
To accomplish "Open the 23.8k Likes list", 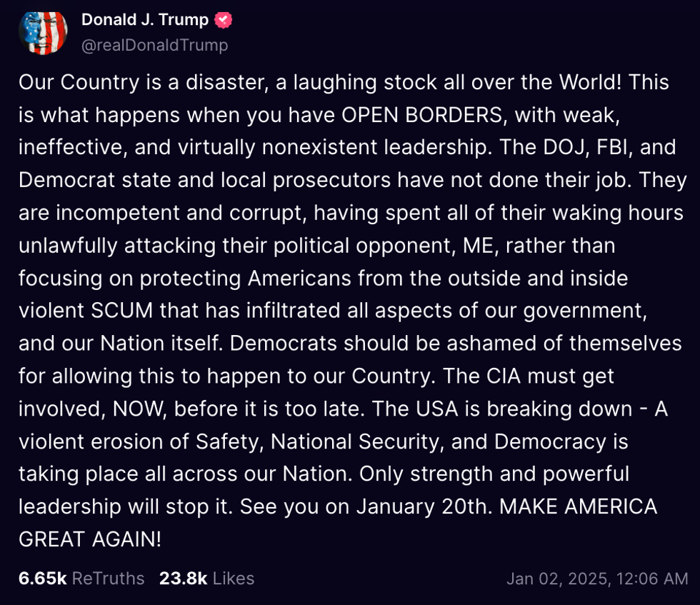I will (206, 579).
